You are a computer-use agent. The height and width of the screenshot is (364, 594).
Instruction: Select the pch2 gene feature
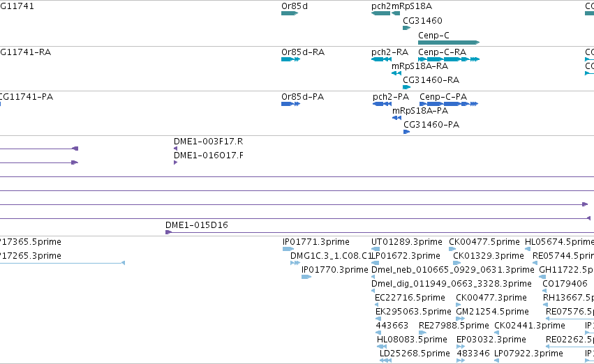(380, 13)
